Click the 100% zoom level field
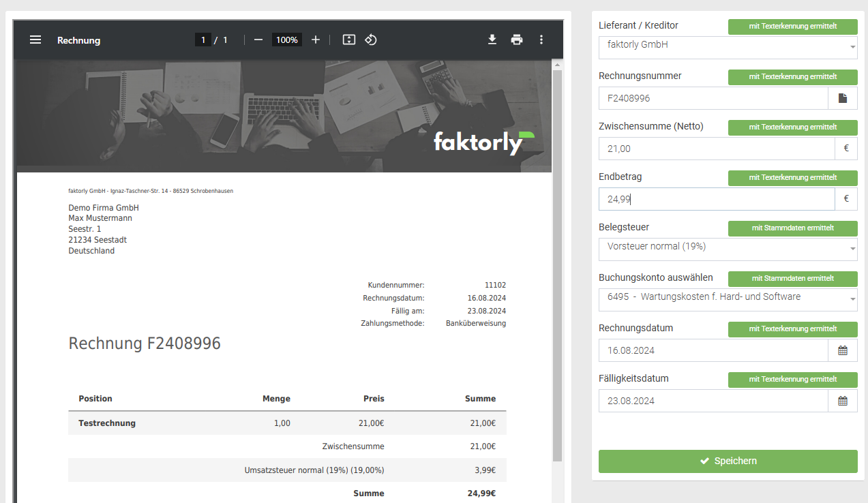 287,40
